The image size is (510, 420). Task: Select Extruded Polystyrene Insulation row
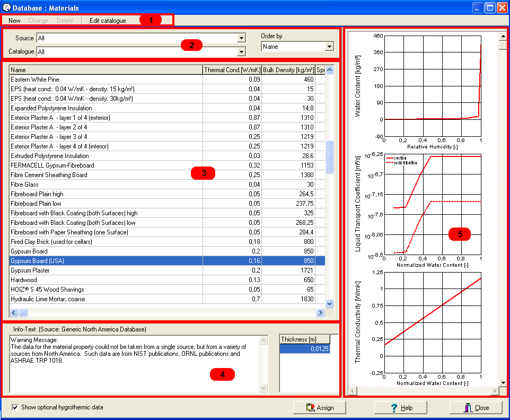coord(167,156)
